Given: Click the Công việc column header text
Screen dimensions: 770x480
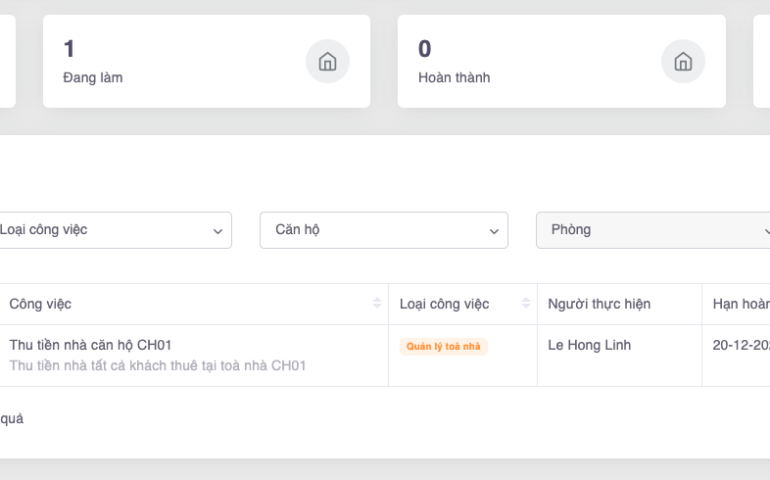Looking at the screenshot, I should click(40, 304).
